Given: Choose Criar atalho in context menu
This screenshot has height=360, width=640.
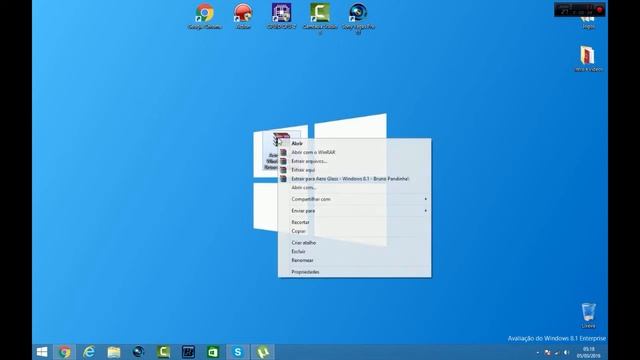Looking at the screenshot, I should [x=354, y=243].
